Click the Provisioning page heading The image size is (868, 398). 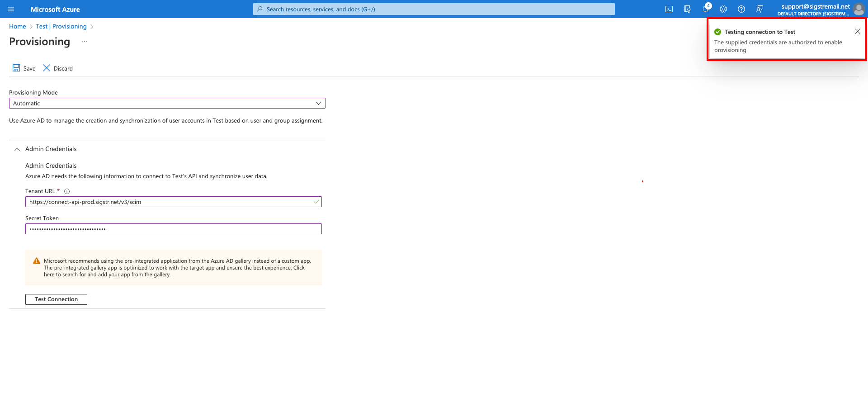tap(40, 42)
